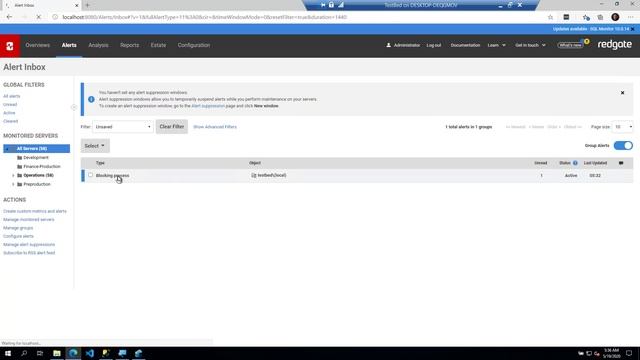This screenshot has height=360, width=640.
Task: Click Configure alerts action link
Action: [18, 236]
